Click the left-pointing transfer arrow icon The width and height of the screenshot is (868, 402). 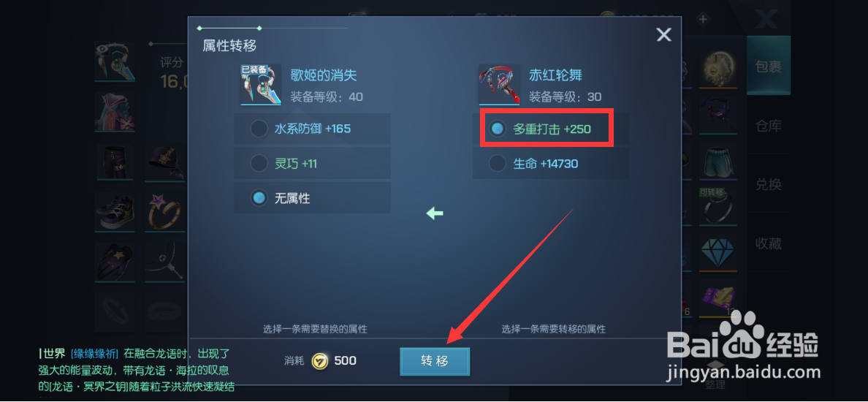(435, 213)
